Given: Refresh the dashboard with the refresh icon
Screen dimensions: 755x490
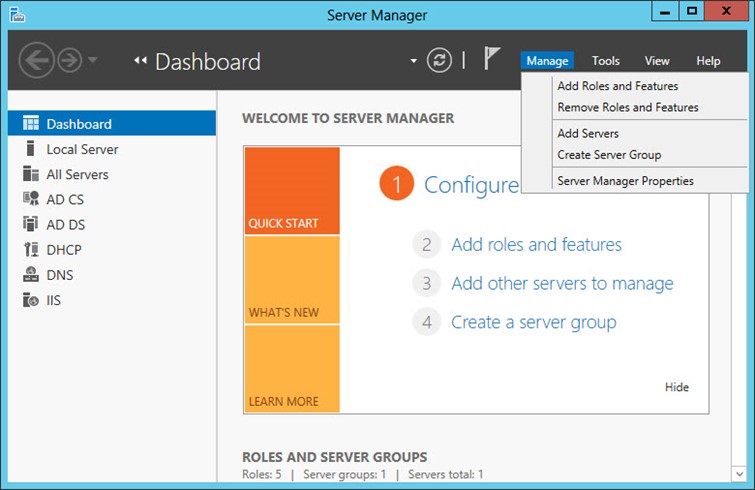Looking at the screenshot, I should pos(439,60).
